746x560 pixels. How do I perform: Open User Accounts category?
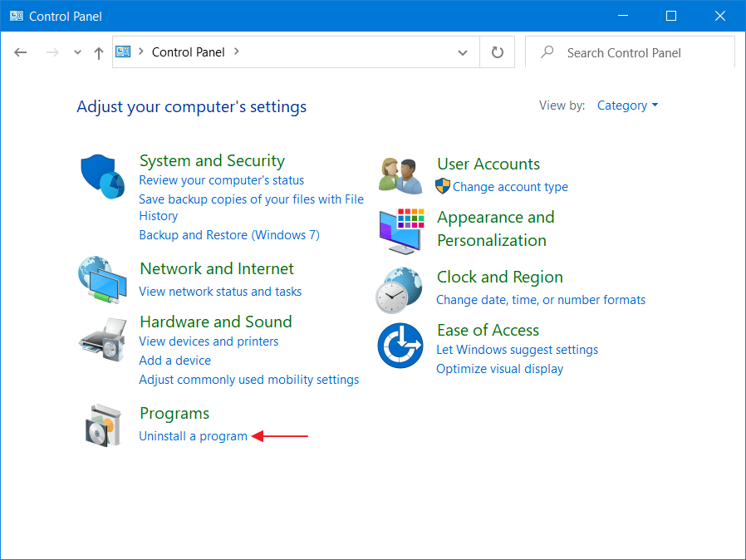[488, 165]
